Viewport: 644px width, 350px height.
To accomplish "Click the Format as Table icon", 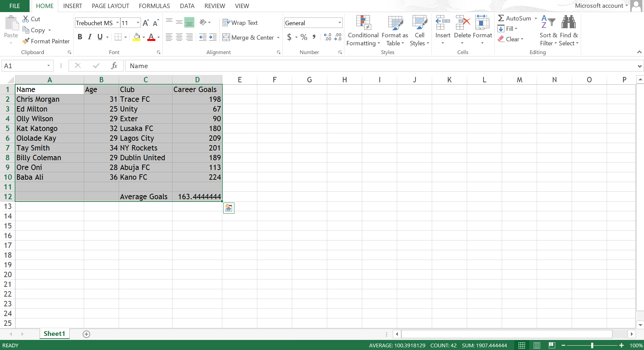I will coord(395,23).
